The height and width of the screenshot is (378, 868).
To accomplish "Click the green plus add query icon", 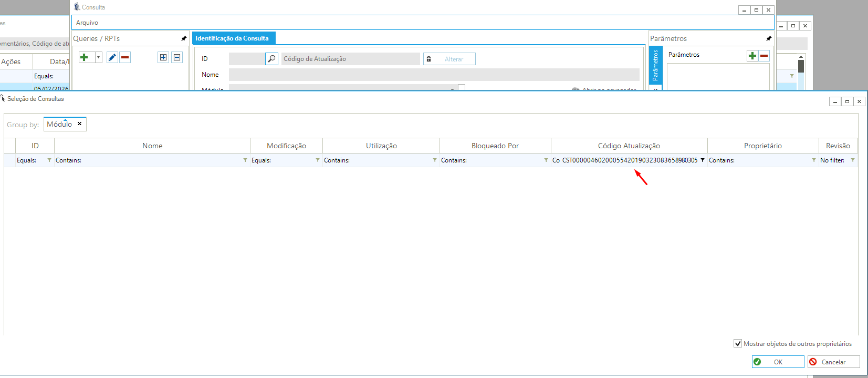I will click(x=84, y=57).
